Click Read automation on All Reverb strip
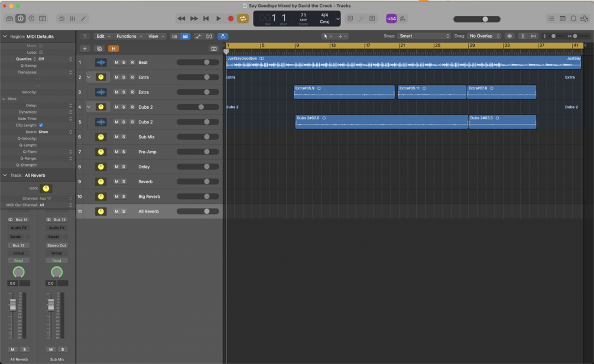594x364 pixels. click(x=18, y=261)
